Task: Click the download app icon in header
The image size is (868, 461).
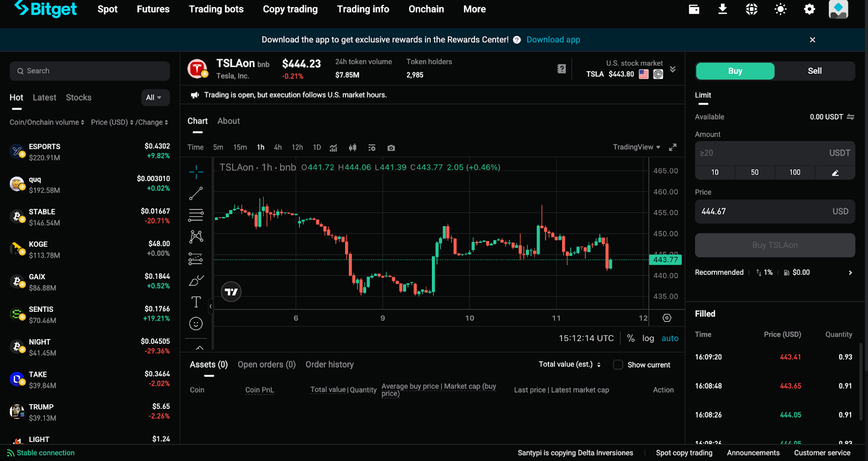Action: (723, 9)
